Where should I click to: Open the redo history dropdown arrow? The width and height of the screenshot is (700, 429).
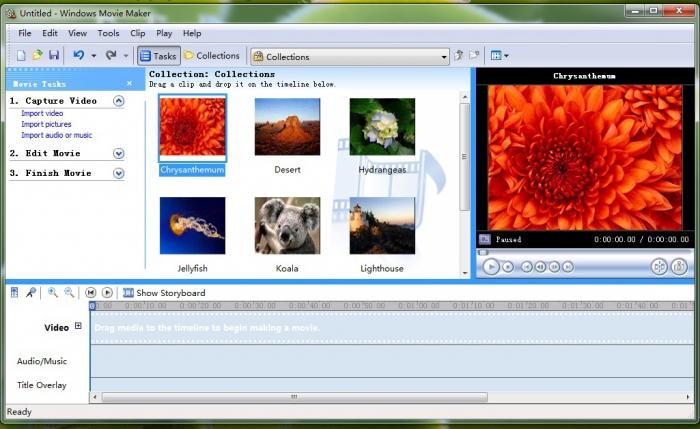pos(126,56)
